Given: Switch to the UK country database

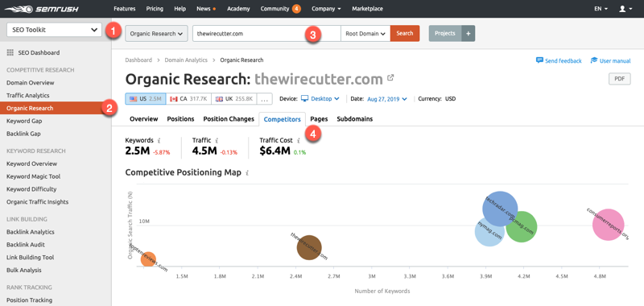Looking at the screenshot, I should click(234, 99).
